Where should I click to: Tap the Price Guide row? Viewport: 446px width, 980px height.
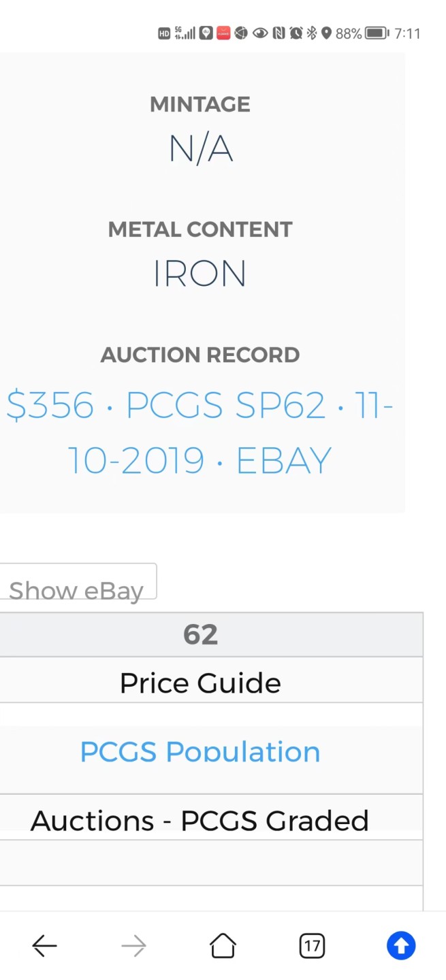(x=200, y=683)
